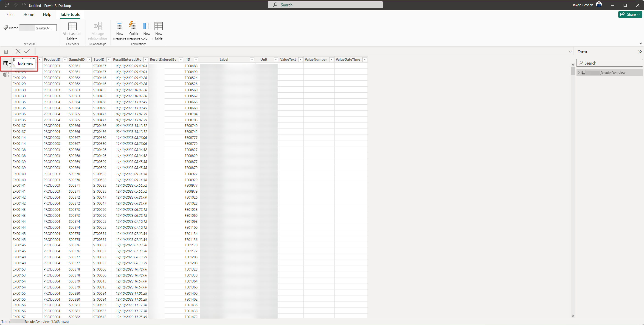
Task: Open the File menu
Action: point(9,14)
